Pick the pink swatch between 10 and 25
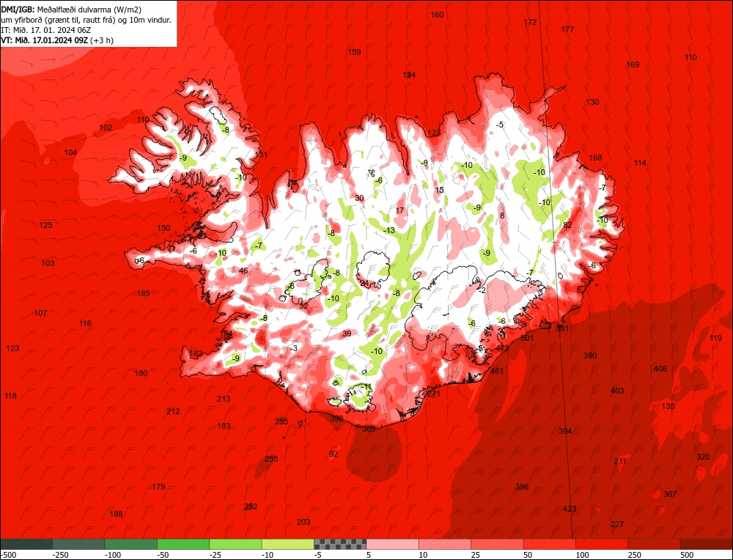 (x=445, y=544)
